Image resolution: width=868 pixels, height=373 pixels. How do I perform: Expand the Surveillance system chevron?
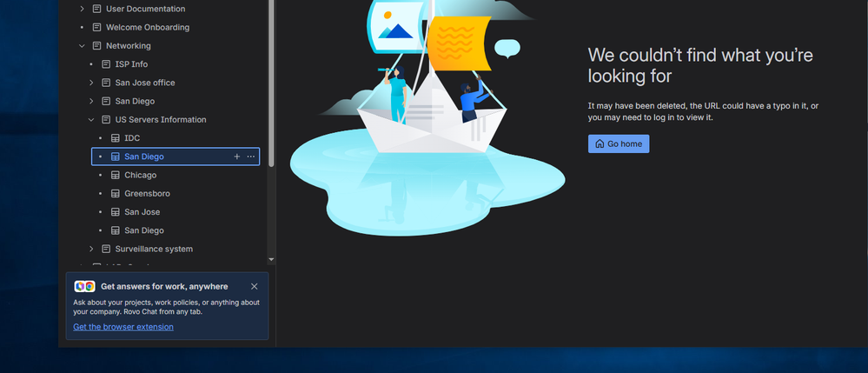click(91, 249)
